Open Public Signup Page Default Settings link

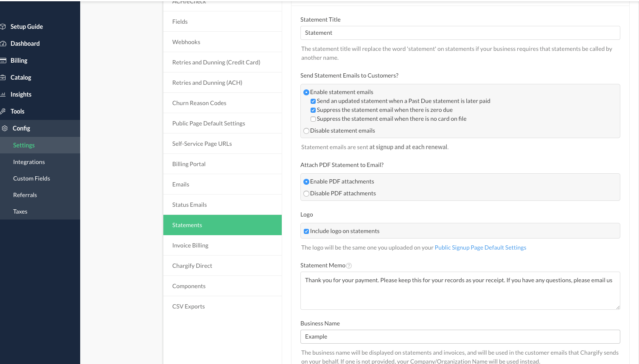480,247
